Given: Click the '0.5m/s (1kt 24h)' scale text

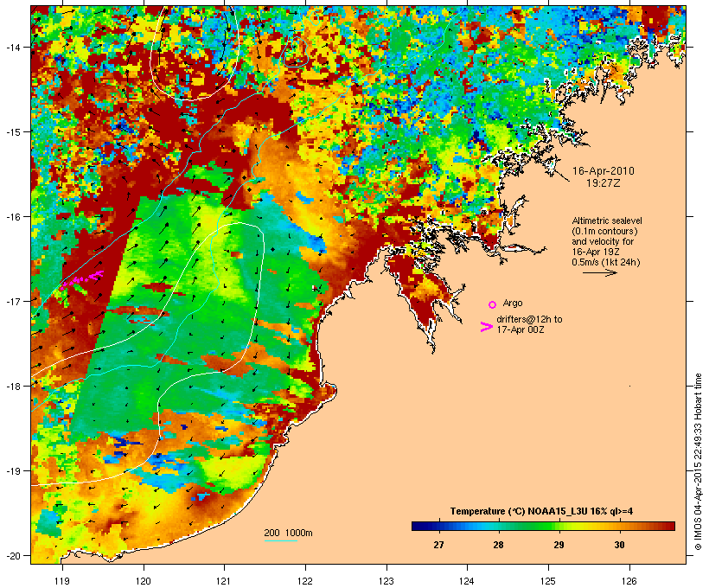Looking at the screenshot, I should [x=606, y=262].
